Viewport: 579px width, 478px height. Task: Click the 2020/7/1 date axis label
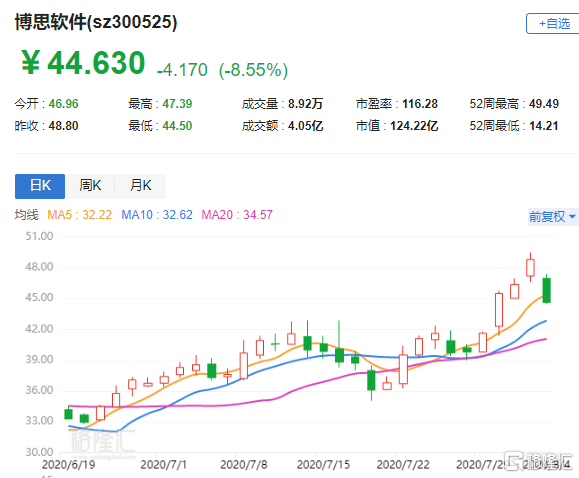[x=164, y=465]
